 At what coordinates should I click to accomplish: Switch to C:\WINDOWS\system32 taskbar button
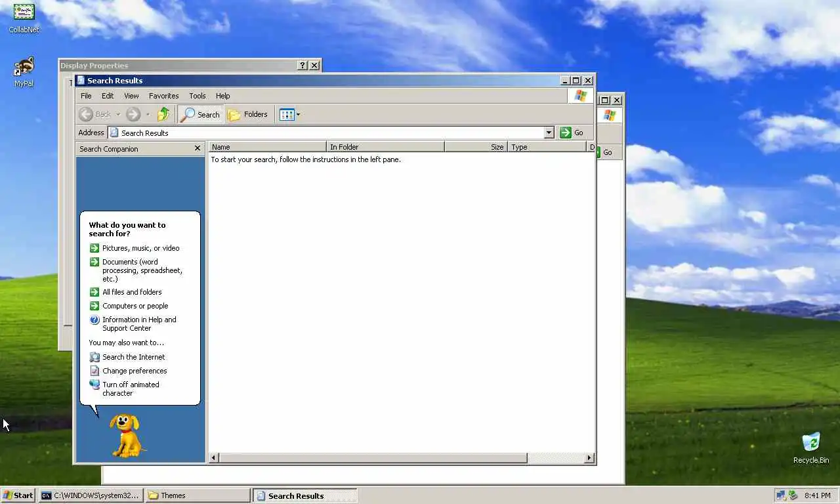[91, 495]
